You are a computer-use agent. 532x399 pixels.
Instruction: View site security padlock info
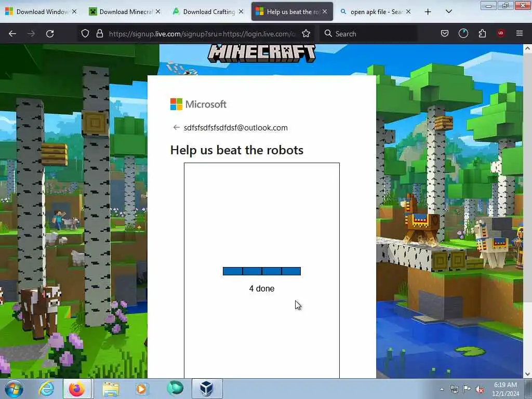point(99,34)
